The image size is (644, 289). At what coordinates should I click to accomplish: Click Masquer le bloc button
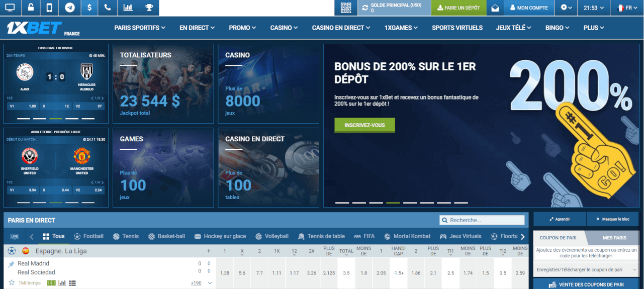pos(612,219)
